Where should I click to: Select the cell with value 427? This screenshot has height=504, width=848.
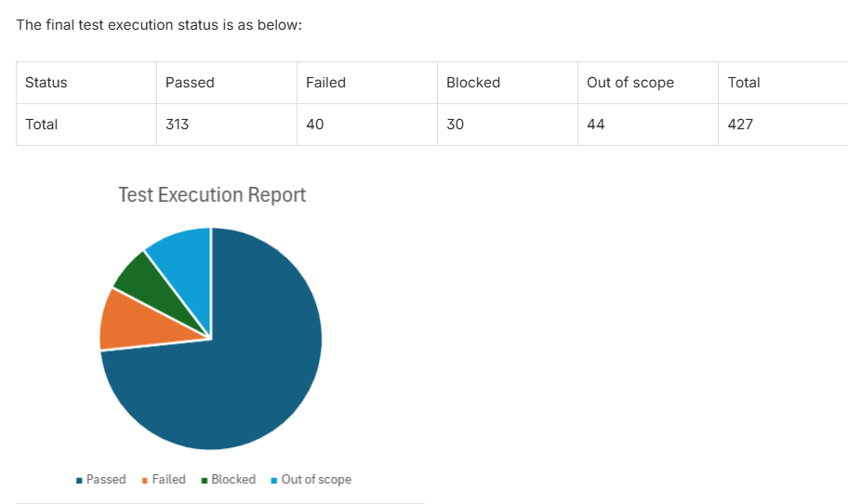740,125
